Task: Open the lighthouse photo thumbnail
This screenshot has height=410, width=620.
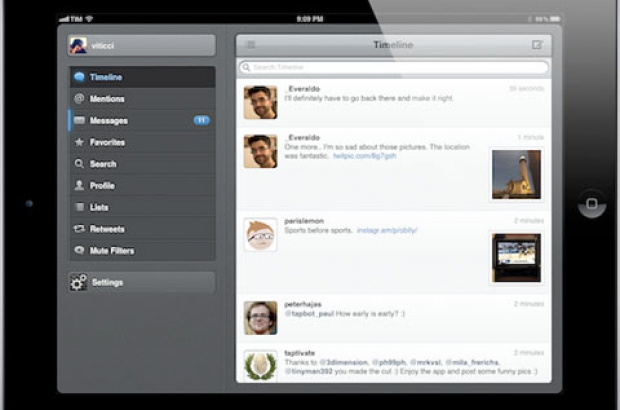Action: pos(516,175)
